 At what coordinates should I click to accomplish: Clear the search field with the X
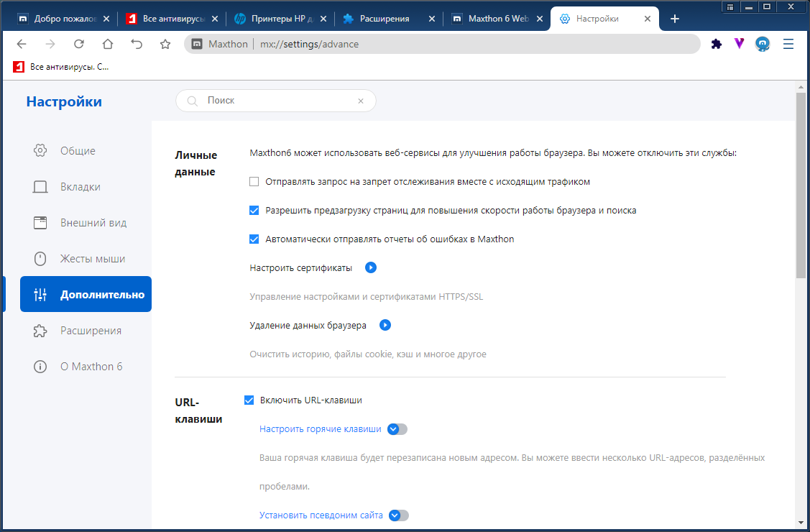coord(361,101)
